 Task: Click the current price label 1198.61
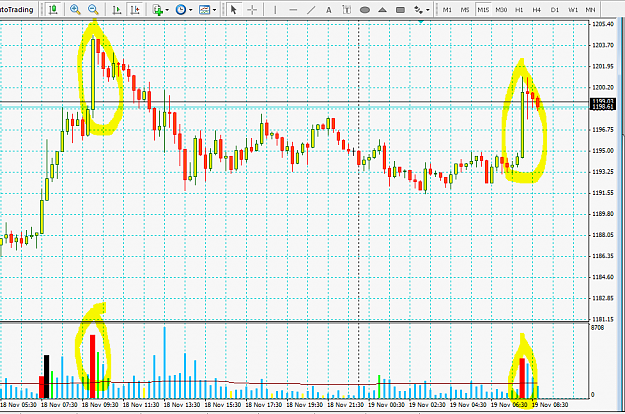(603, 107)
